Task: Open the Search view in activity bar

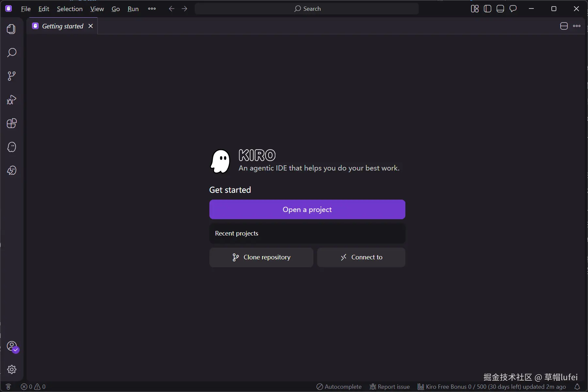Action: coord(11,53)
